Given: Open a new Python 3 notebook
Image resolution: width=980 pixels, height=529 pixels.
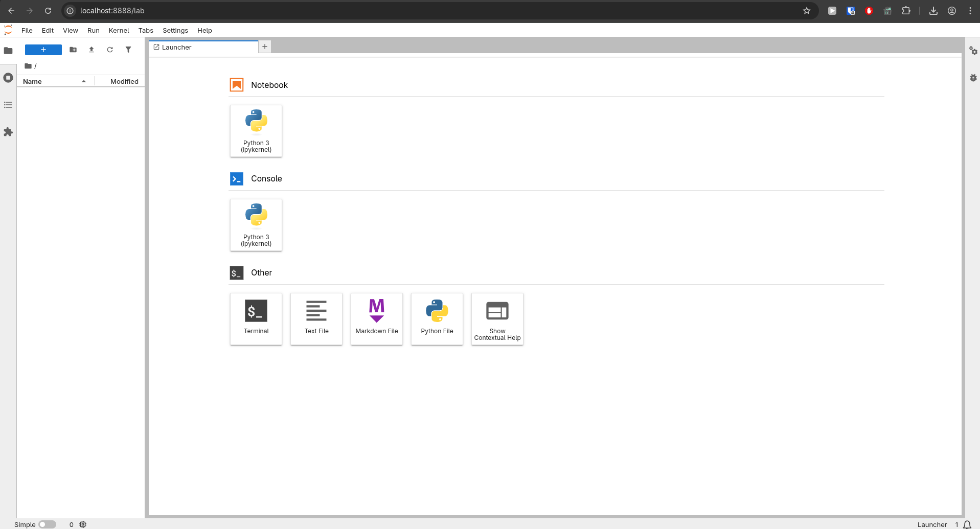Looking at the screenshot, I should (256, 131).
